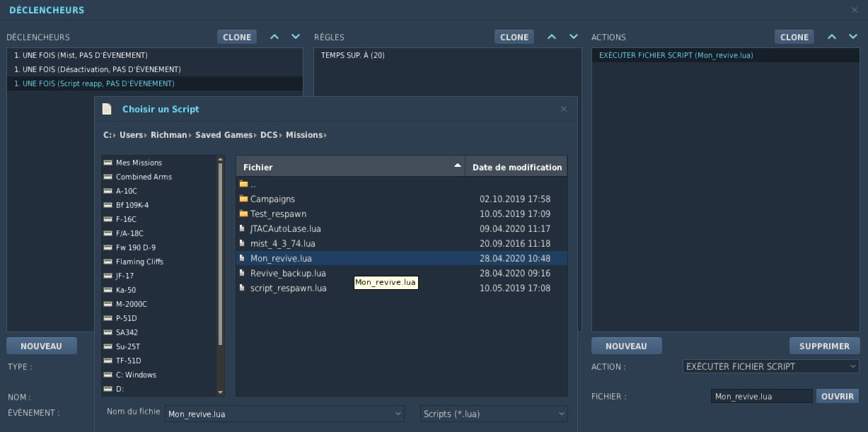Sort the file list by Date de modification

pyautogui.click(x=516, y=167)
